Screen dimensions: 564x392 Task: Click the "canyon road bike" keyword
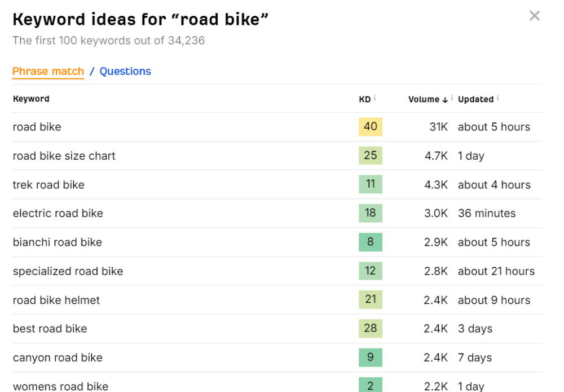point(58,358)
